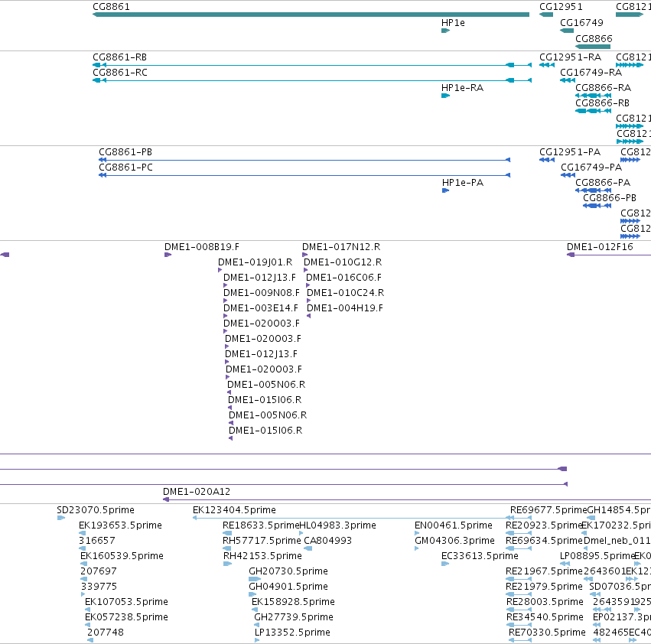651x644 pixels.
Task: Click the GM04306.3prime EST label
Action: tap(455, 541)
